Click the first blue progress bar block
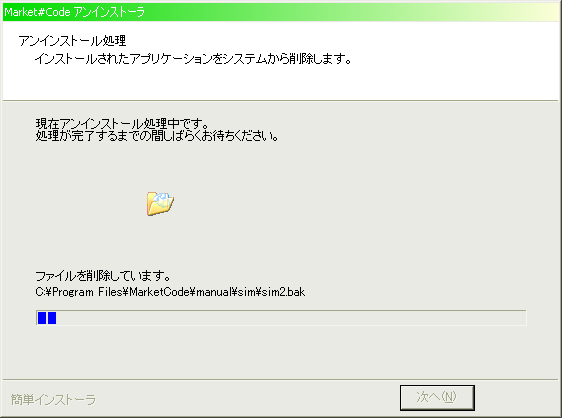562x418 pixels. tap(42, 318)
